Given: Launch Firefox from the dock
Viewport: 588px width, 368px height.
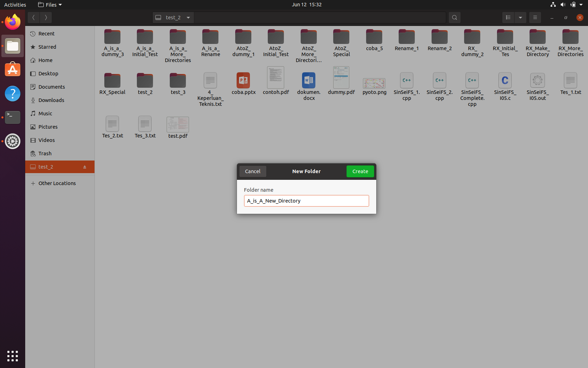Looking at the screenshot, I should pyautogui.click(x=12, y=22).
